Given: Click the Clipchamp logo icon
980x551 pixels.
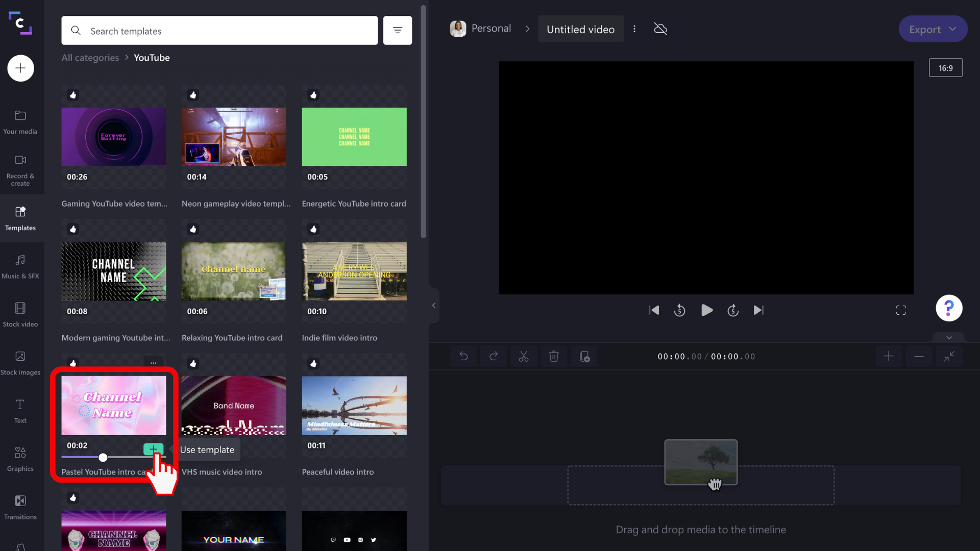Looking at the screenshot, I should tap(20, 23).
